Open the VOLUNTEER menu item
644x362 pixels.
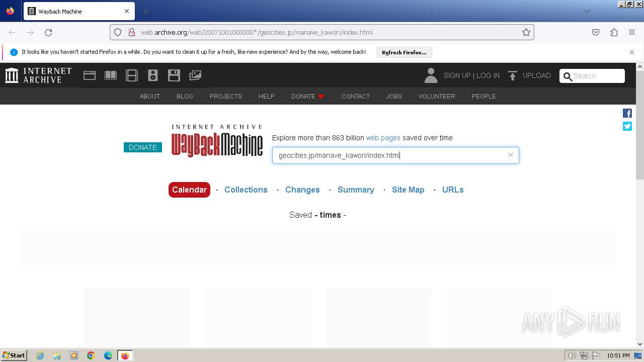tap(437, 96)
